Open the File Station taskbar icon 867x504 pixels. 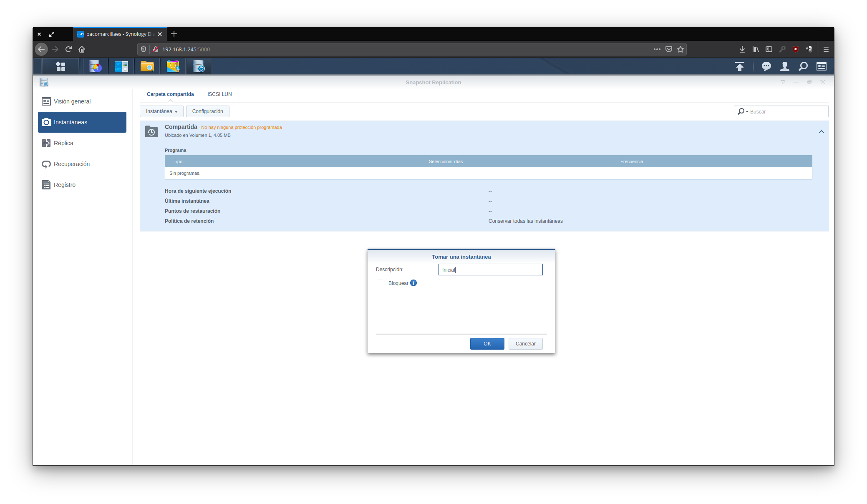pyautogui.click(x=147, y=66)
